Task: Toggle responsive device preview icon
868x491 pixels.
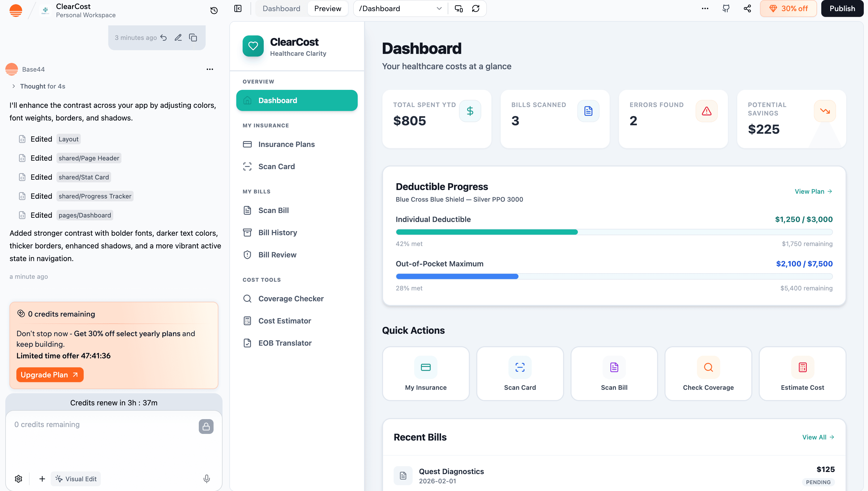Action: (x=458, y=9)
